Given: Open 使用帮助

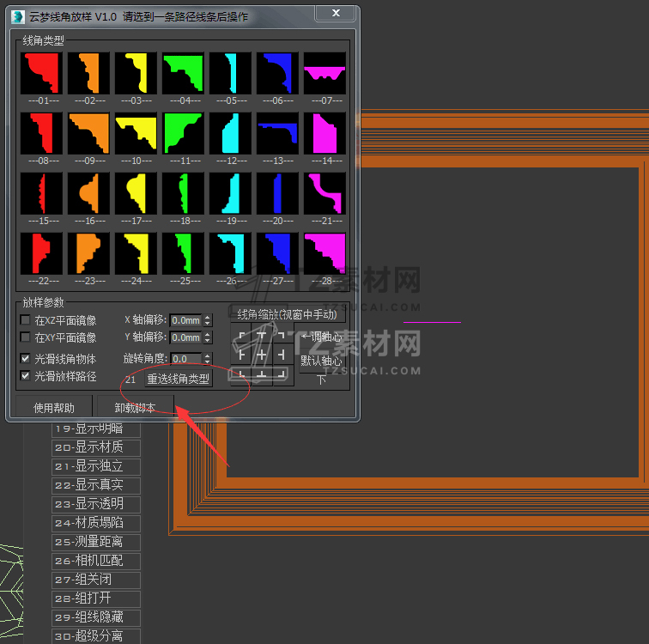Looking at the screenshot, I should (54, 407).
